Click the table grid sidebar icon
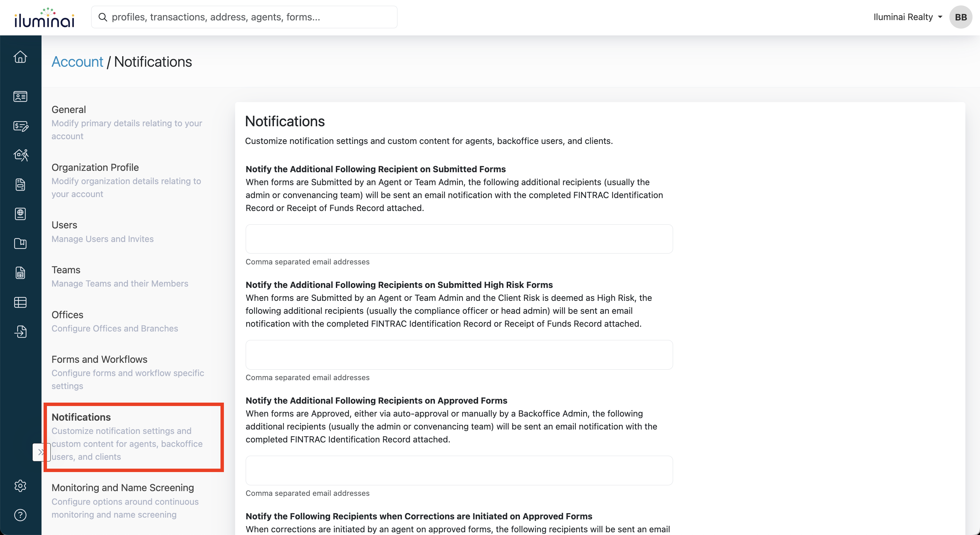The height and width of the screenshot is (535, 980). click(20, 303)
